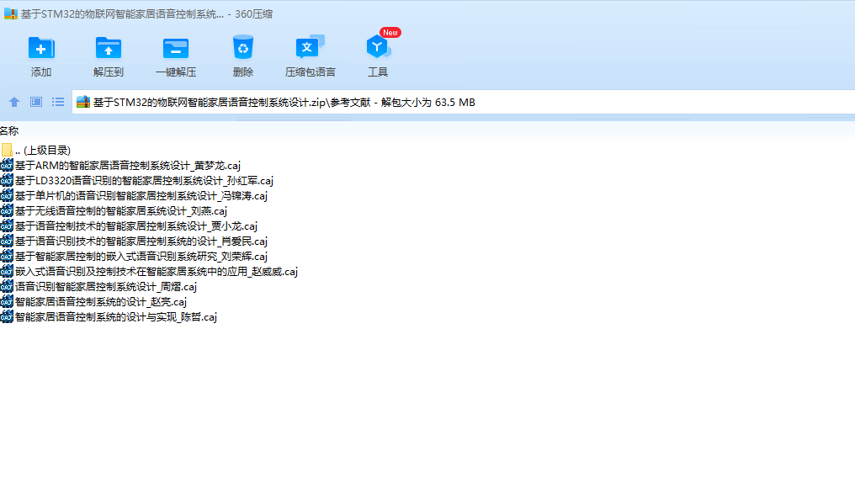Sort by the 名称 column header
Viewport: 855px width, 504px height.
point(9,131)
